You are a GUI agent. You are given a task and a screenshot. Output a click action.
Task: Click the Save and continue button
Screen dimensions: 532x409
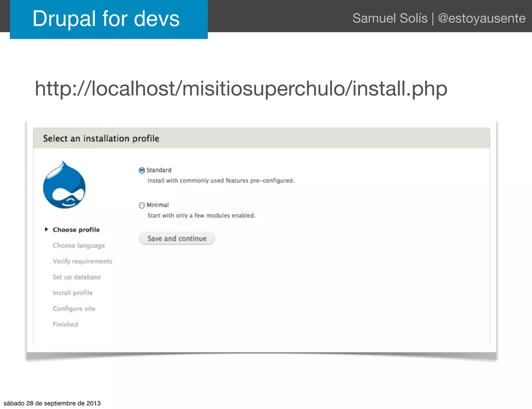(x=177, y=238)
